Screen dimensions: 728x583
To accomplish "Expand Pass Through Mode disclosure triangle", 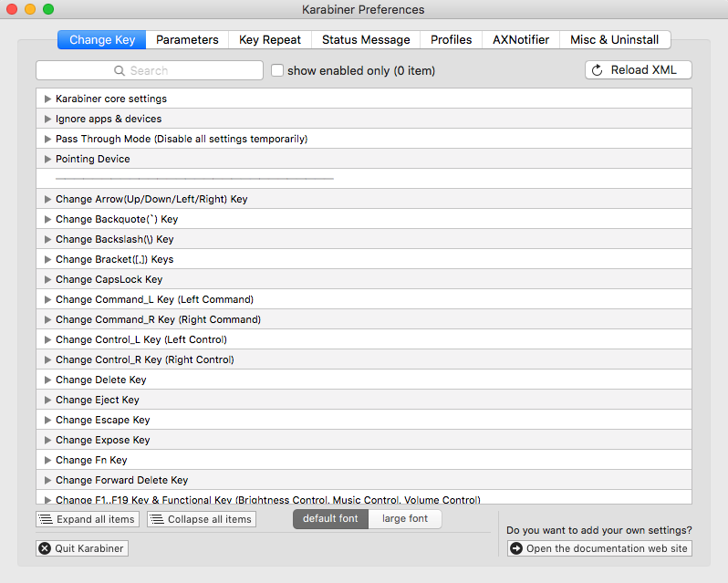I will pyautogui.click(x=47, y=139).
